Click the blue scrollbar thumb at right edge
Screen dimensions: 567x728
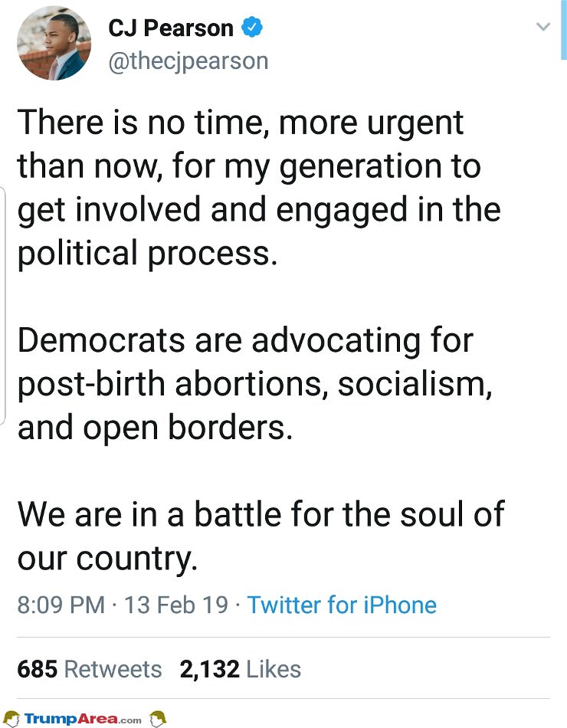563,30
